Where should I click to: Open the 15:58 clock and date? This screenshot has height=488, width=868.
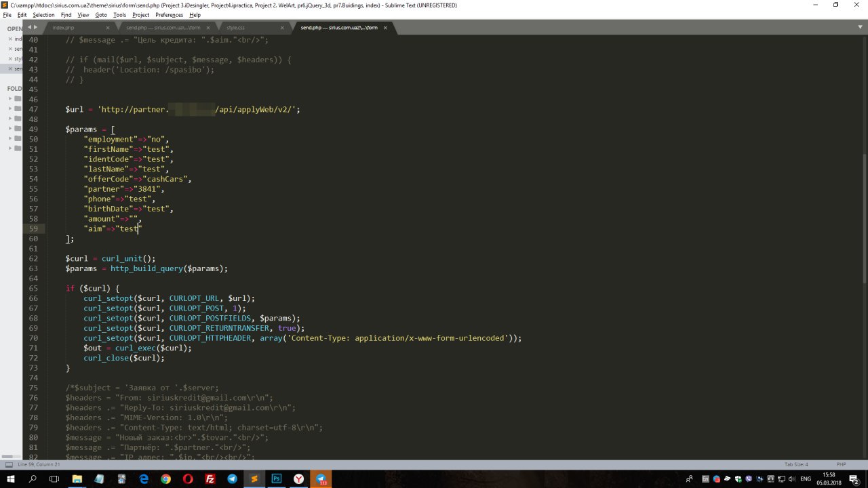point(829,479)
